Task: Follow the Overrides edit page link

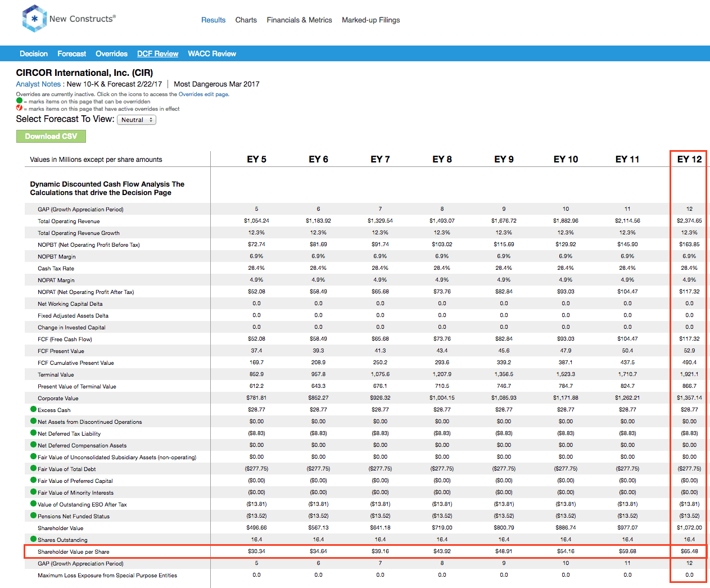Action: [203, 94]
